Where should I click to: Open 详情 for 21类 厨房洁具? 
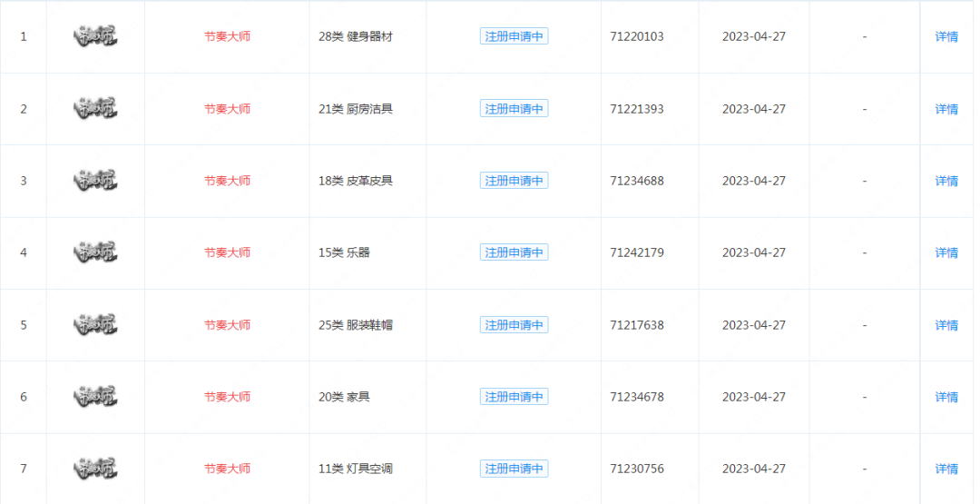[946, 109]
